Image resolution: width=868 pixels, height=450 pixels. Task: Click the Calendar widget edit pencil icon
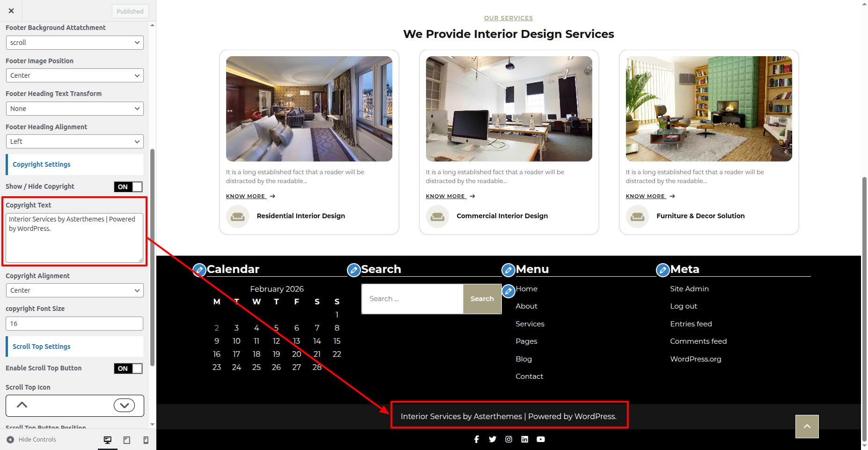(199, 270)
